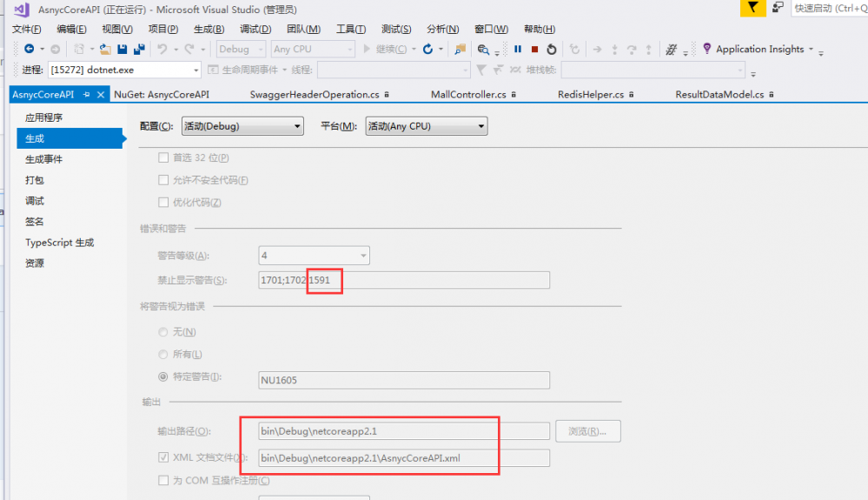
Task: Click the red Stop Debugging icon
Action: pyautogui.click(x=534, y=50)
